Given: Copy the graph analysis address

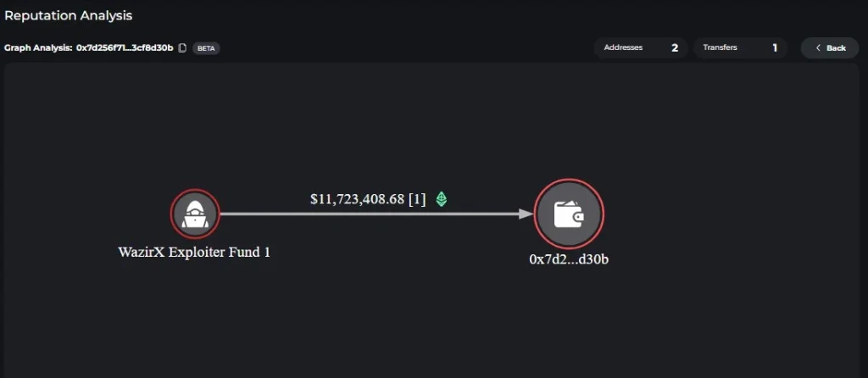Looking at the screenshot, I should click(182, 48).
